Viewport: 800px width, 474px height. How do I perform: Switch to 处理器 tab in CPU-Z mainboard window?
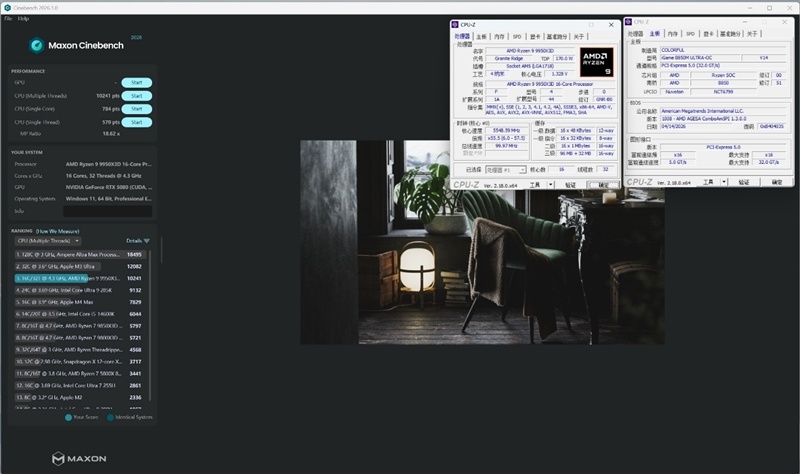pyautogui.click(x=635, y=34)
